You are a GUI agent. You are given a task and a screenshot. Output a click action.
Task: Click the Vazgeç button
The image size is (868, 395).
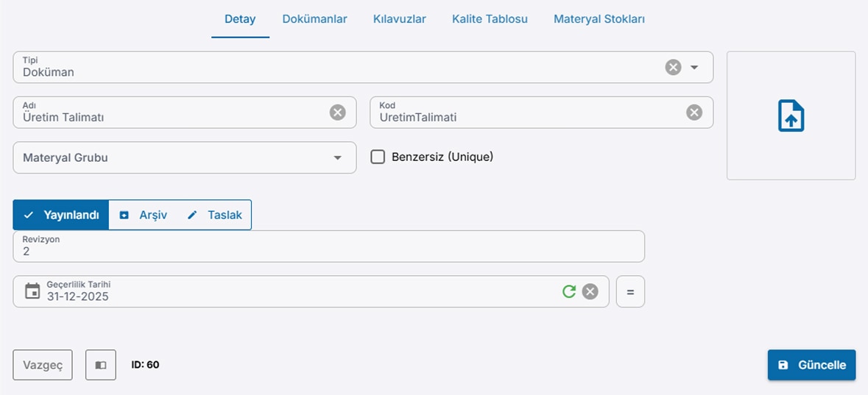(43, 365)
